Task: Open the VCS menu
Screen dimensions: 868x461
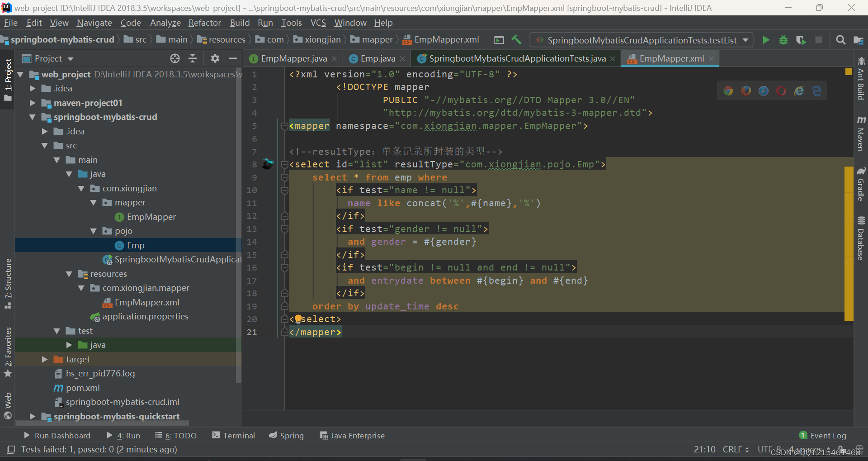Action: tap(318, 23)
